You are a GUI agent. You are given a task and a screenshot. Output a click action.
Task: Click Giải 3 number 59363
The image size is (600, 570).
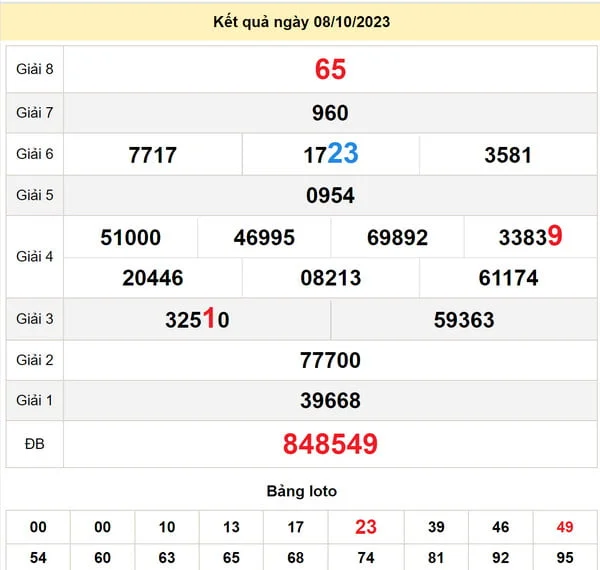click(464, 320)
